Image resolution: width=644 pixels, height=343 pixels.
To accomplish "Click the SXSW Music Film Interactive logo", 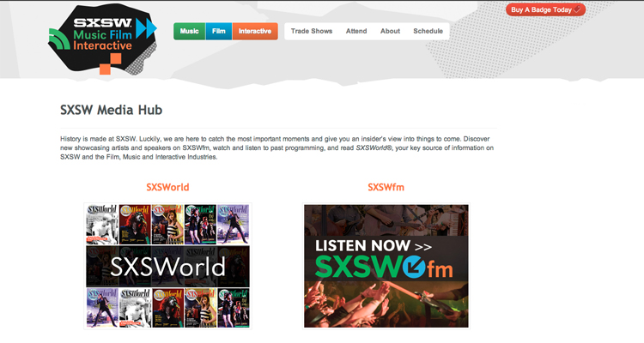I will [x=103, y=39].
